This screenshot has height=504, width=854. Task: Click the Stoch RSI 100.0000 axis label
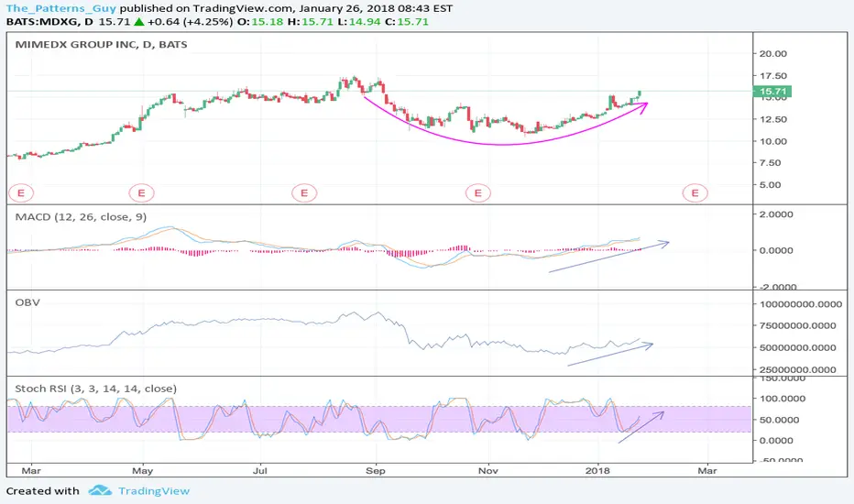click(783, 399)
